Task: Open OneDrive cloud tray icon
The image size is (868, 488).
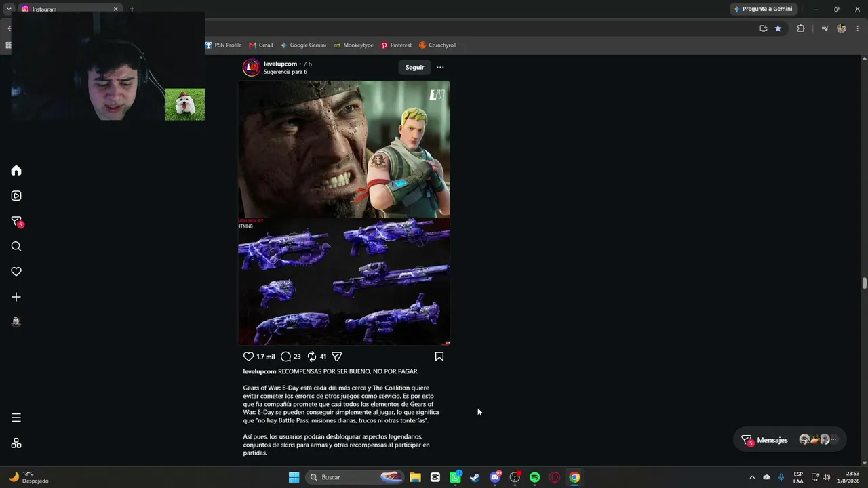Action: click(767, 477)
